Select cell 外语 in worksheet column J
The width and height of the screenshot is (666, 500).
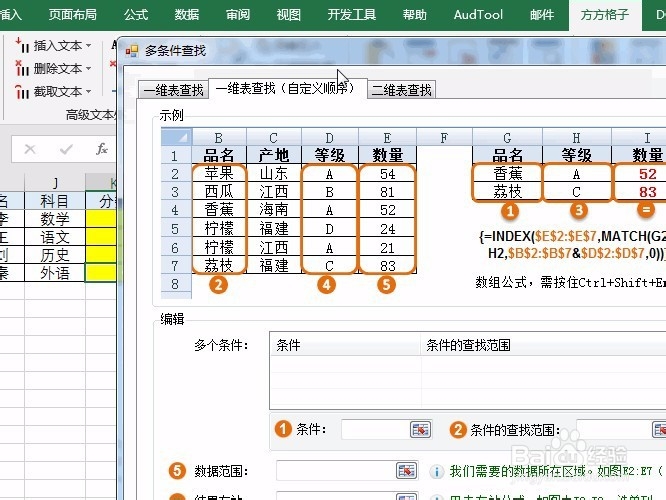(55, 273)
